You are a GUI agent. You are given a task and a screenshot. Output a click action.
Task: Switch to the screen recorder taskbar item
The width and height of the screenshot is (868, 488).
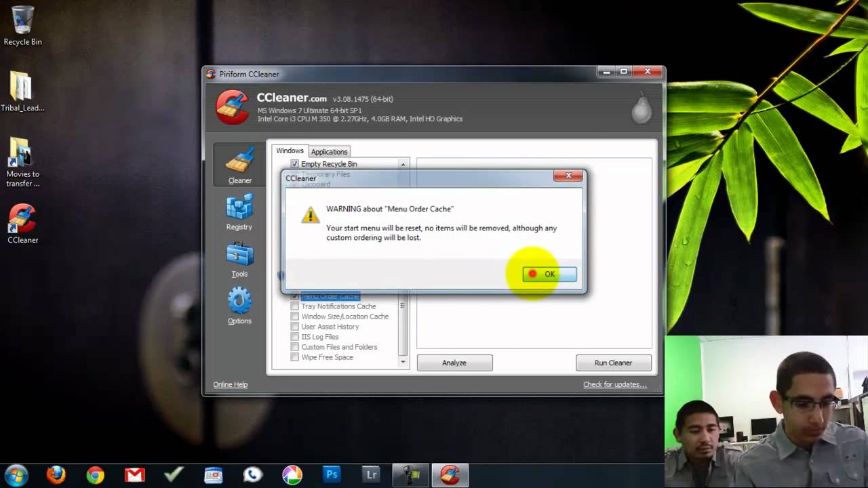(410, 474)
